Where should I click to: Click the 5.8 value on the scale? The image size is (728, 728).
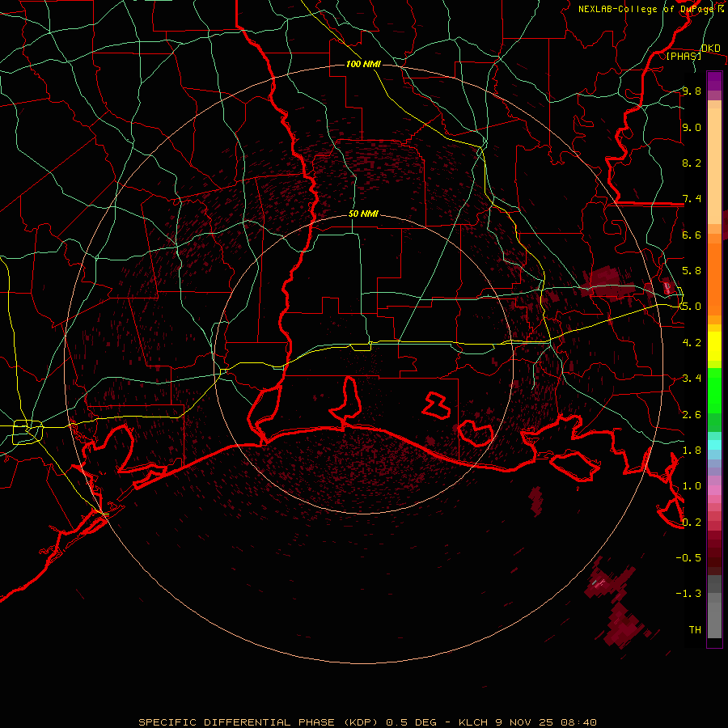[x=692, y=270]
